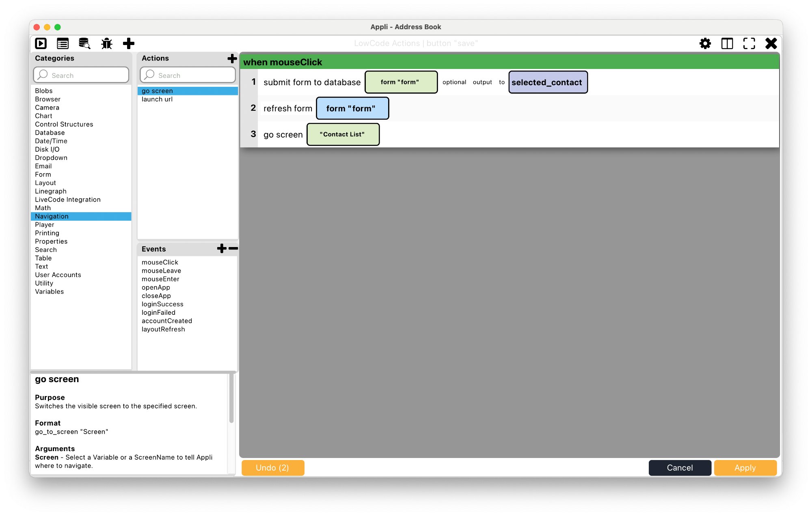This screenshot has height=516, width=812.
Task: Click the Debug/Bug icon in toolbar
Action: click(x=107, y=43)
